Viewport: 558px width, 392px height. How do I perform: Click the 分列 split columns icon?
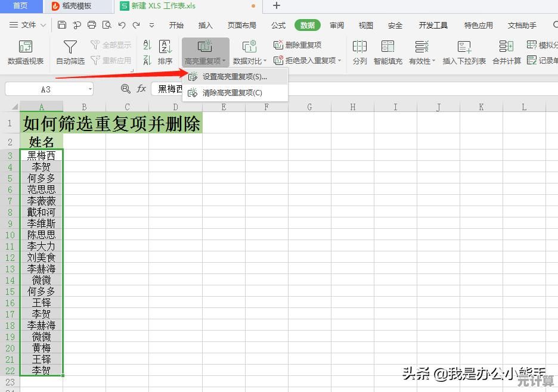coord(359,52)
